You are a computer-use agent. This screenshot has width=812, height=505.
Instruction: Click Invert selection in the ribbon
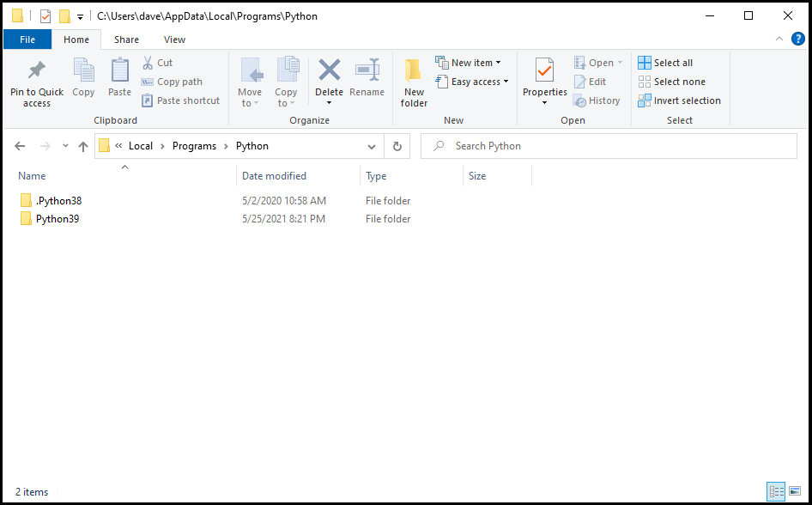(679, 100)
